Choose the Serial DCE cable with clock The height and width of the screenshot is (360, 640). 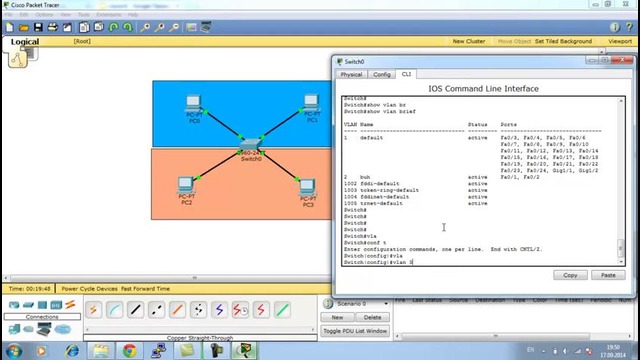pos(240,310)
